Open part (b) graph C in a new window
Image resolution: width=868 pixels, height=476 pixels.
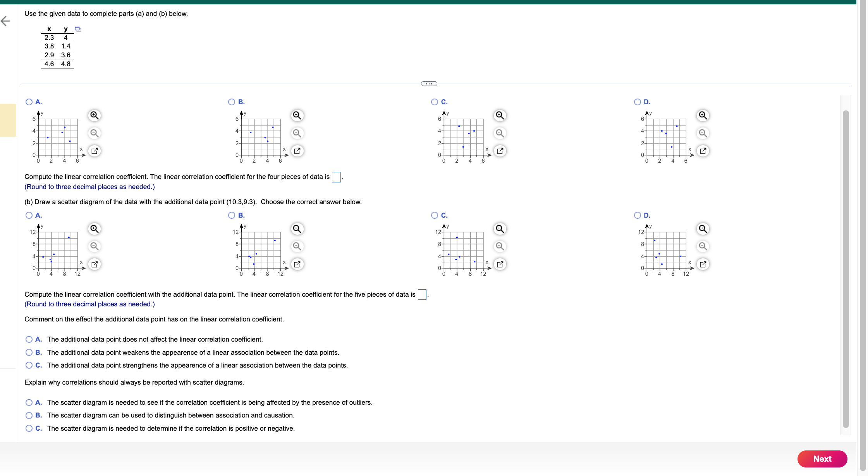click(500, 264)
